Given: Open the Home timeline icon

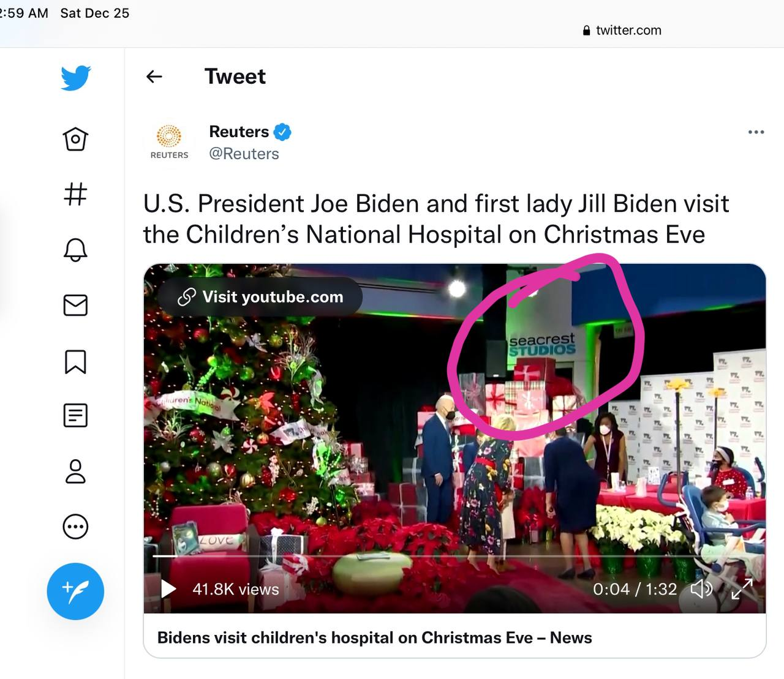Looking at the screenshot, I should [75, 139].
